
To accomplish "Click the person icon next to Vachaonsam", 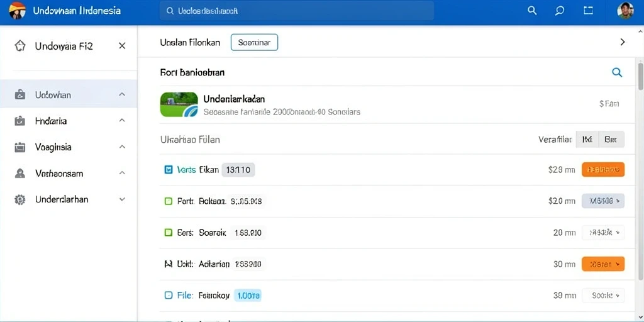I will 19,174.
